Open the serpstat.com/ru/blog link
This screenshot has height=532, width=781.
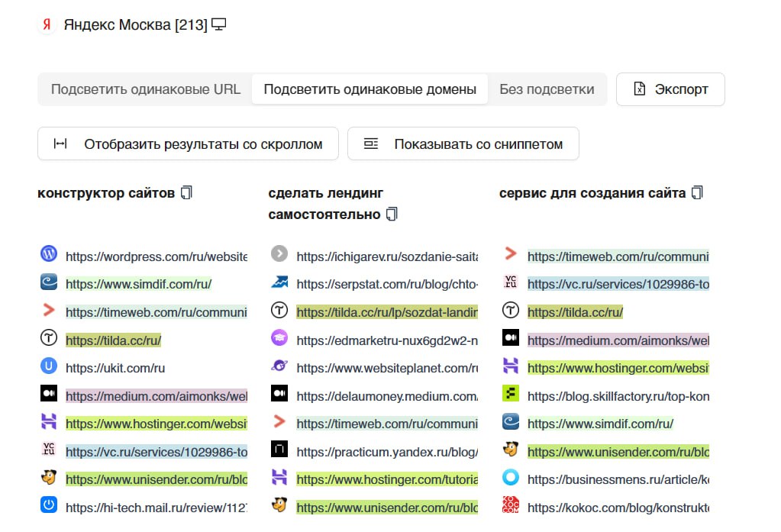coord(388,284)
